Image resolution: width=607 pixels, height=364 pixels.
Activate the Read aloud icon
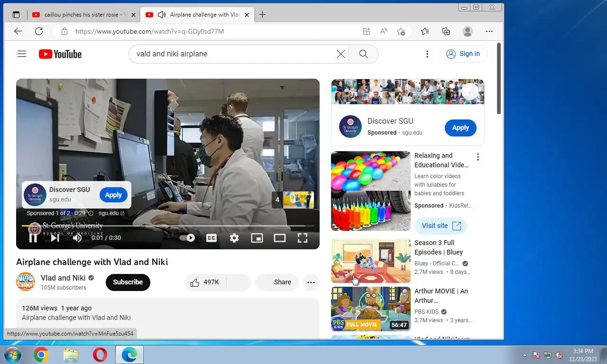384,31
